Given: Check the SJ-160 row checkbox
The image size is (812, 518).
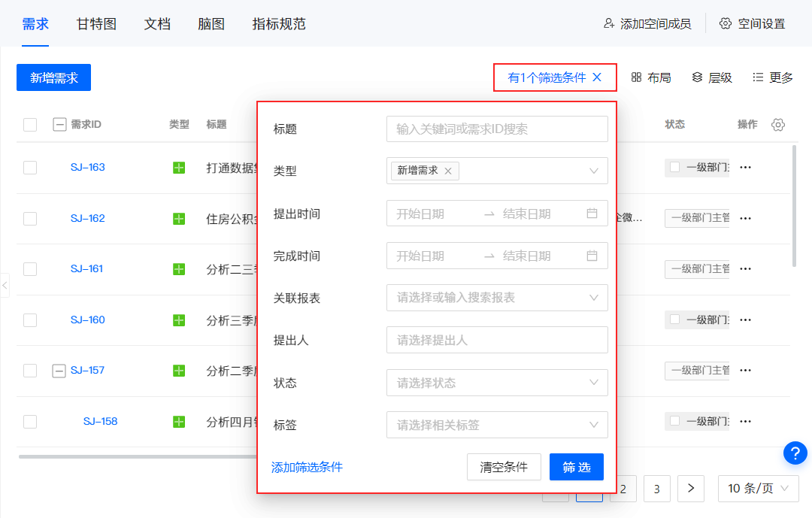Looking at the screenshot, I should pos(30,320).
